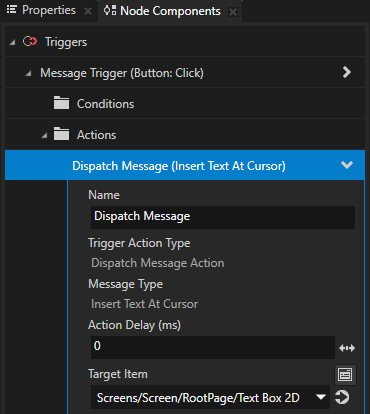
Task: Close the Node Components tab
Action: click(233, 12)
